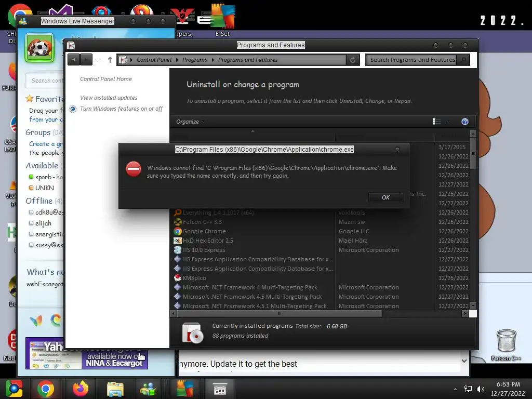Collapse the Offline group in Messenger

39,201
